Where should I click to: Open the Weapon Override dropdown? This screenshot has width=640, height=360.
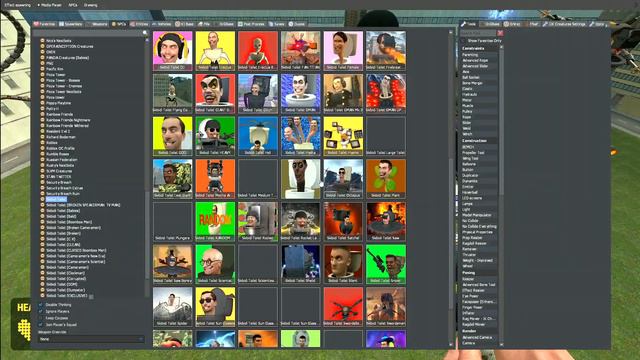tap(90, 339)
